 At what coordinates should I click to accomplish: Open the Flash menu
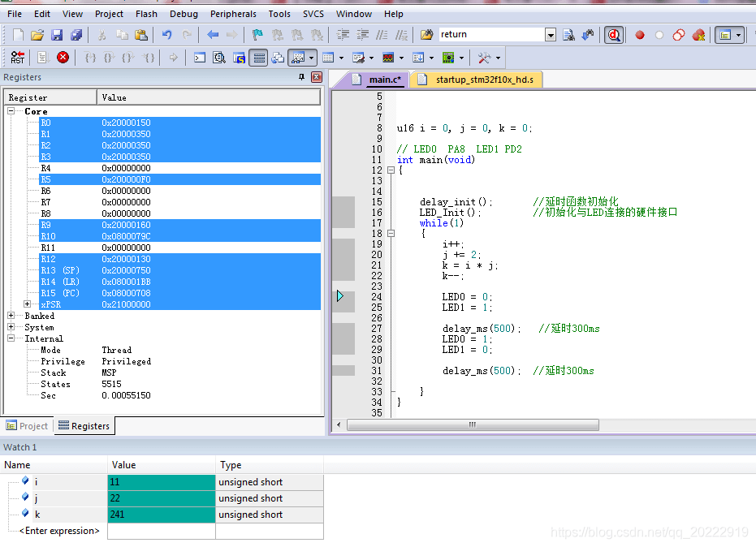146,14
